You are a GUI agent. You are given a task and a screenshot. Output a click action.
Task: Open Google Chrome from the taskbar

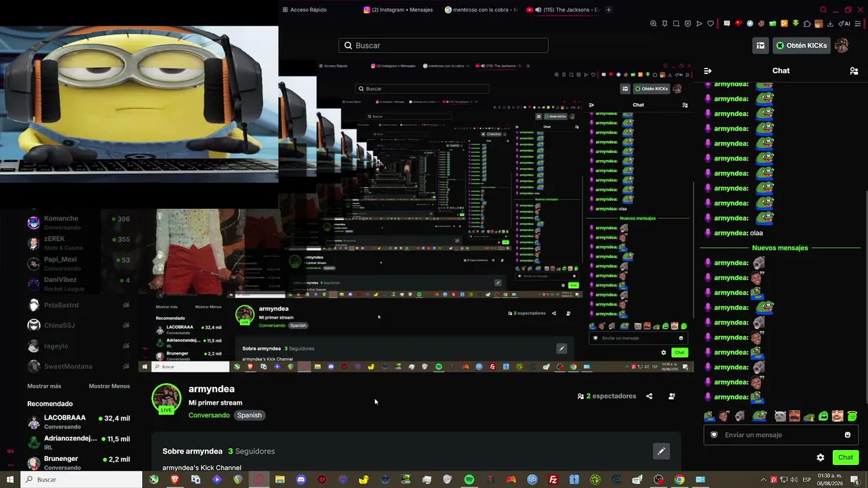[679, 480]
